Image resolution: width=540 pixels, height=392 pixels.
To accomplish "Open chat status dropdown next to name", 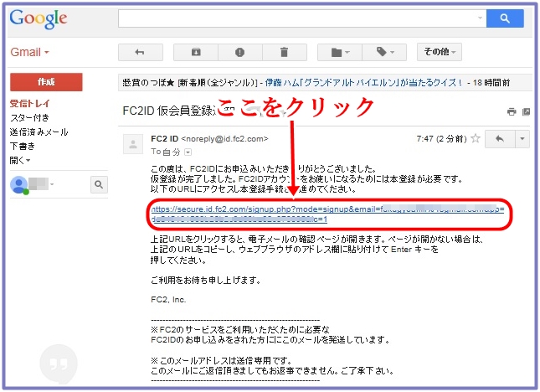I will pyautogui.click(x=52, y=184).
